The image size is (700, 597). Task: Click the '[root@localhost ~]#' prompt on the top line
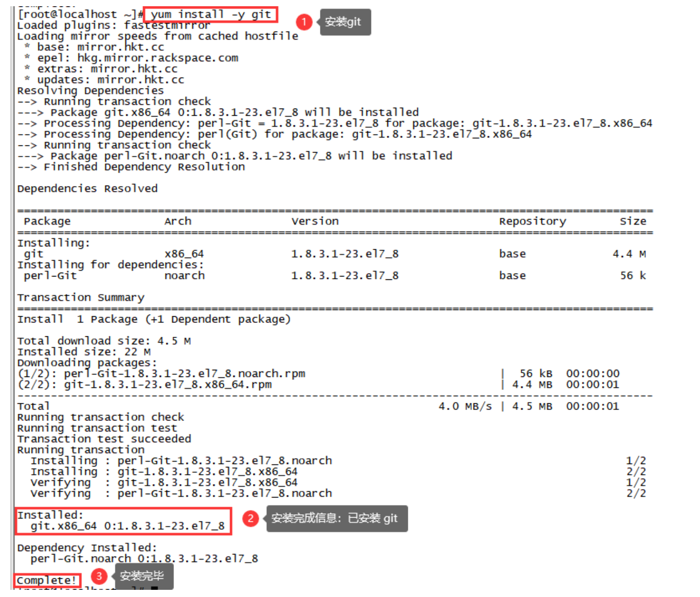click(80, 15)
